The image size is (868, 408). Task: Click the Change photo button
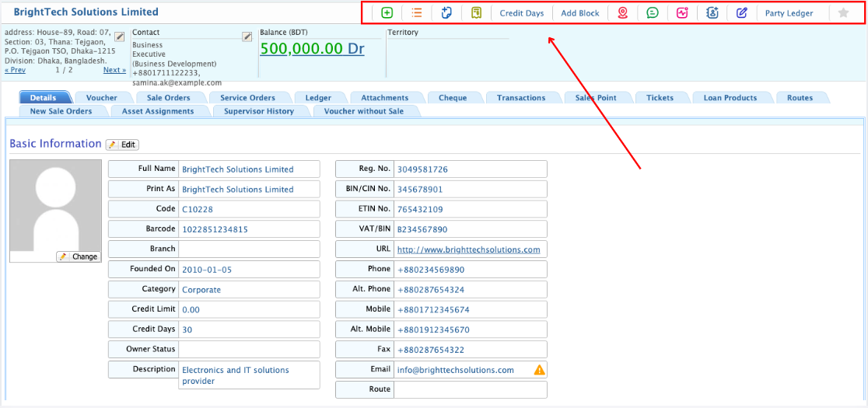79,256
